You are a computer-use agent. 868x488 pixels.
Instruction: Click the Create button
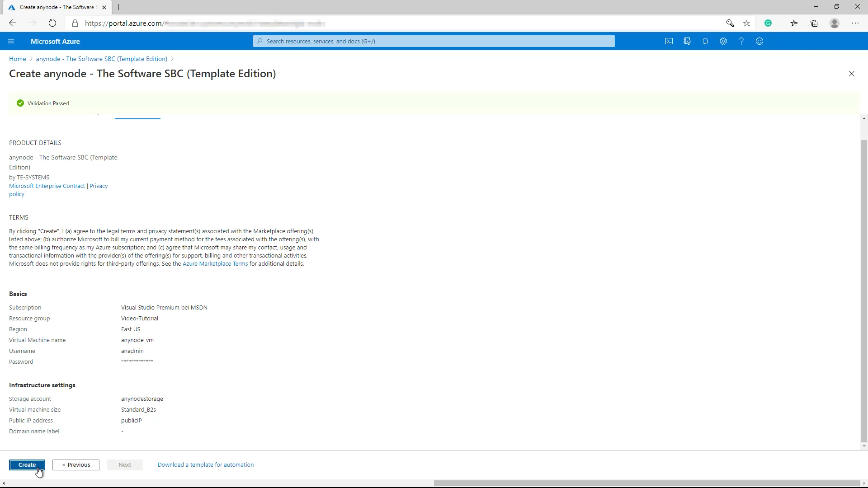pos(27,465)
